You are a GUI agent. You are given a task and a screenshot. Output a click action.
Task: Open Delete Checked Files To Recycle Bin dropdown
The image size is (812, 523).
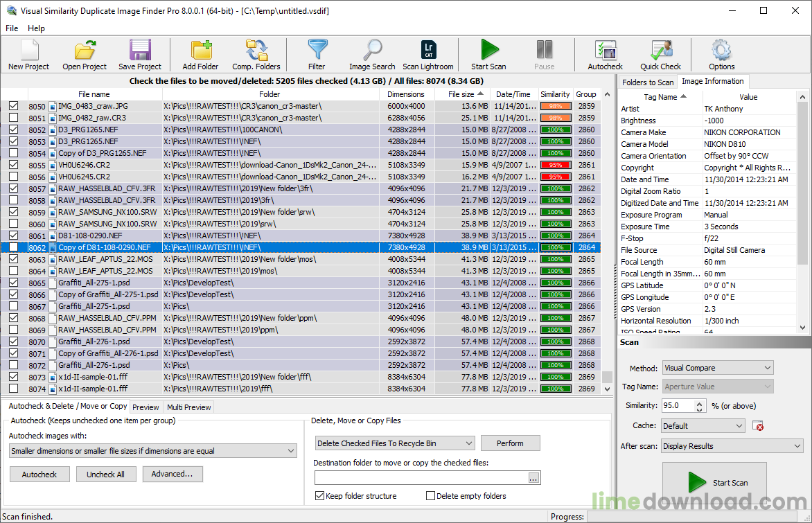click(x=395, y=443)
